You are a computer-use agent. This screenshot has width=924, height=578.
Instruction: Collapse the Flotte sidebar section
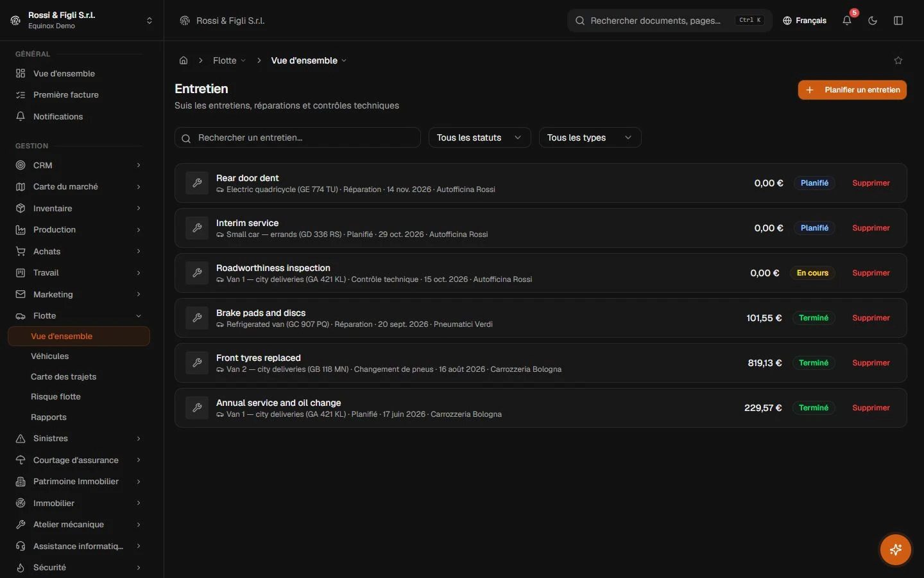(79, 315)
